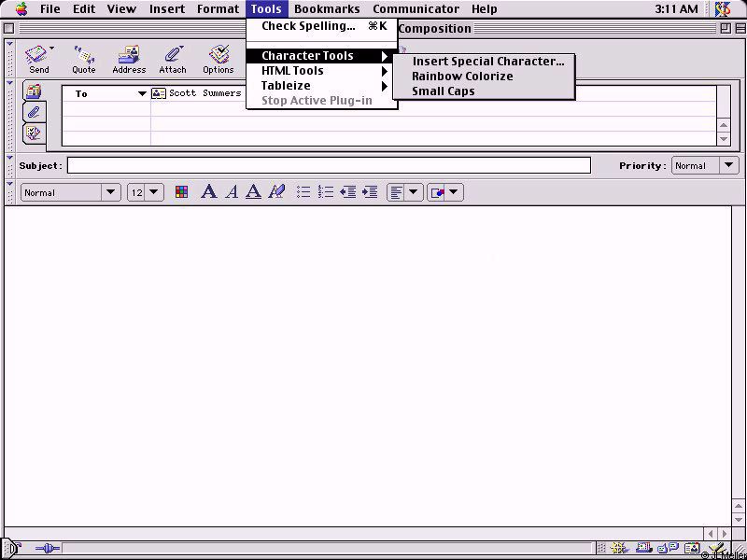This screenshot has width=747, height=560.
Task: Collapse the addressing area with its triangle
Action: pyautogui.click(x=10, y=84)
